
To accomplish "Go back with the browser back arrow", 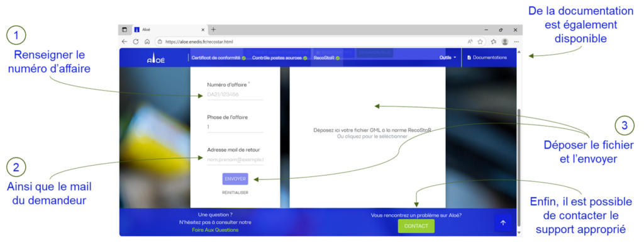I will pyautogui.click(x=125, y=42).
